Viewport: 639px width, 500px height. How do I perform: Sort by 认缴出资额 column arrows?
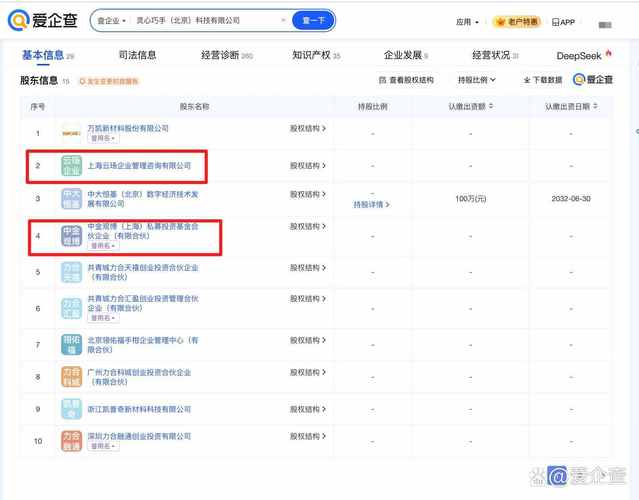pos(491,106)
